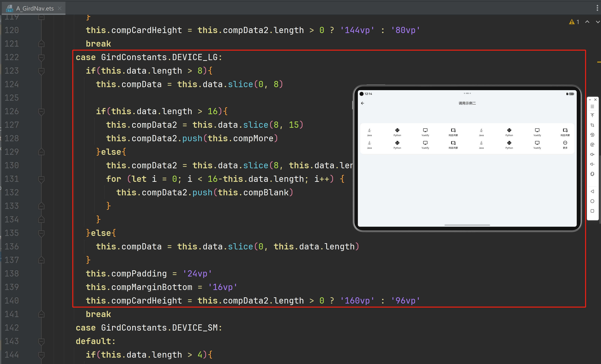
Task: Collapse the for loop fold at line 131
Action: (42, 179)
